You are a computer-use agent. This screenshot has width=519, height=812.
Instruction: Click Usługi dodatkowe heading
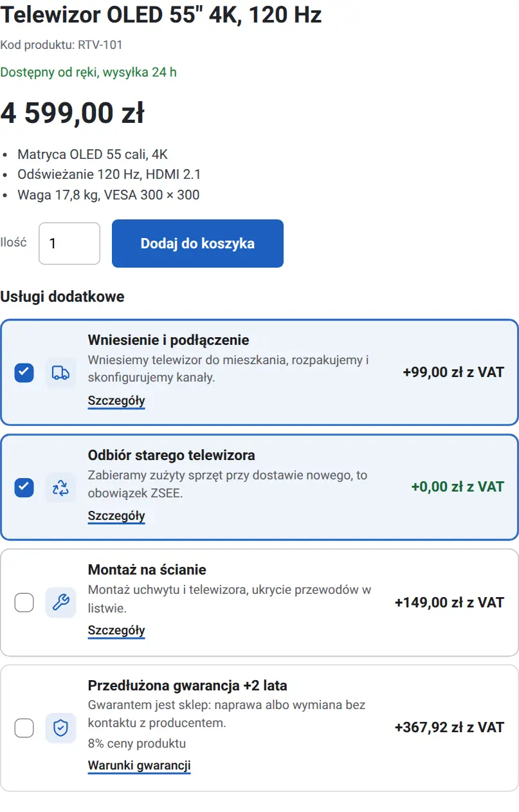[x=62, y=297]
